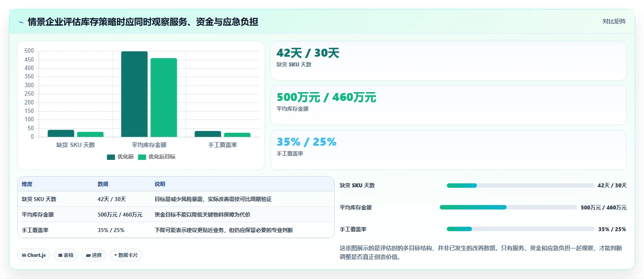Click the 平均库存金额 table row cell
The width and height of the screenshot is (644, 279).
38,215
